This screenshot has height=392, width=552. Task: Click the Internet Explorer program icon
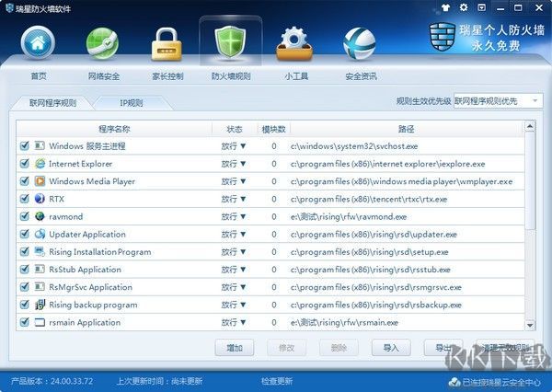point(40,164)
